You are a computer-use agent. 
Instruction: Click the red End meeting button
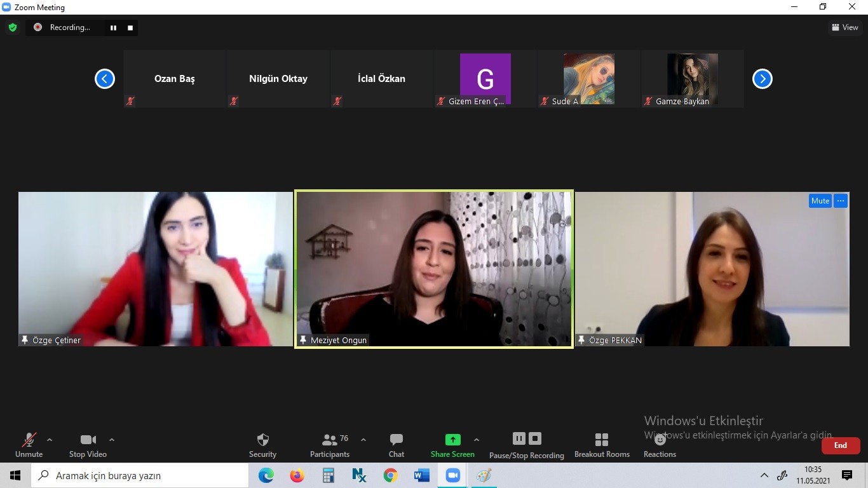coord(841,445)
